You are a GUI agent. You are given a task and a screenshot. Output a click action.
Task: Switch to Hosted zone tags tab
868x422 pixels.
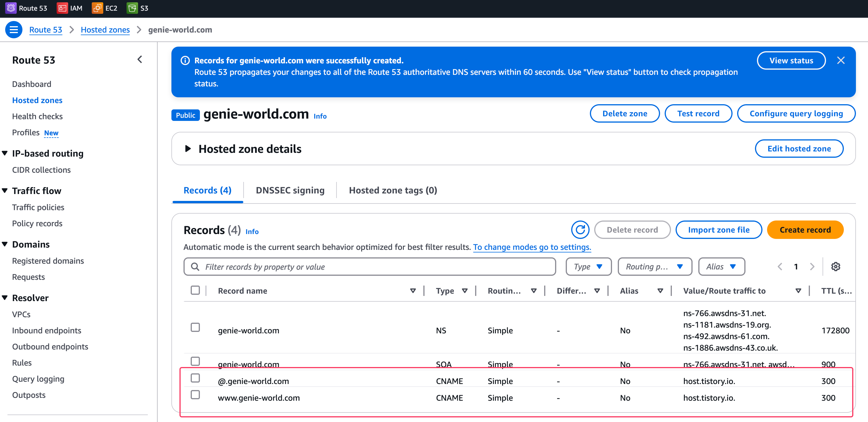(393, 190)
